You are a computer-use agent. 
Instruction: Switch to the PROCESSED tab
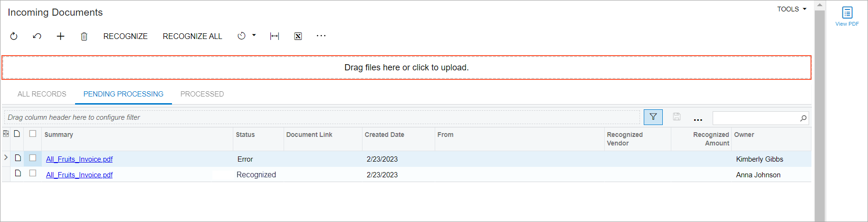(202, 94)
